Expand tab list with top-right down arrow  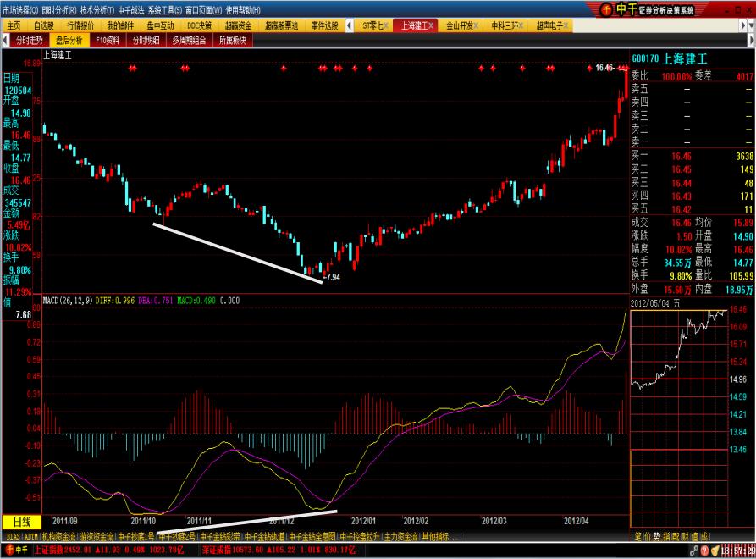749,25
